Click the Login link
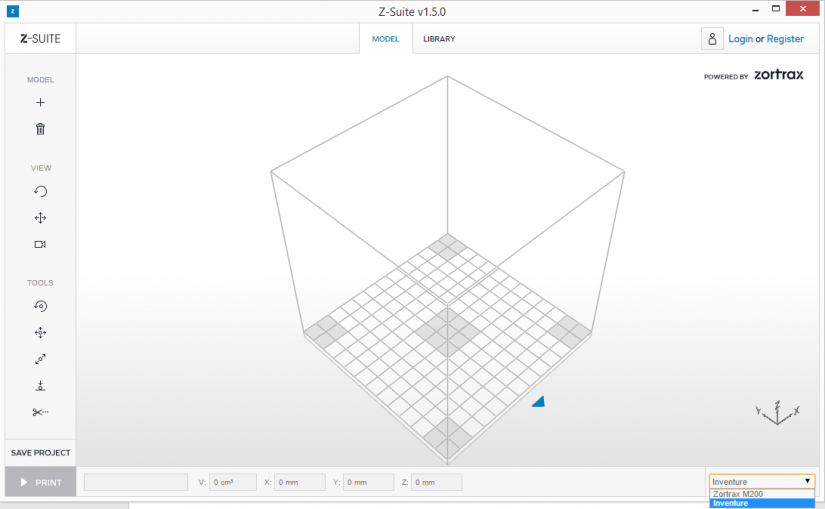825x509 pixels. click(x=740, y=39)
